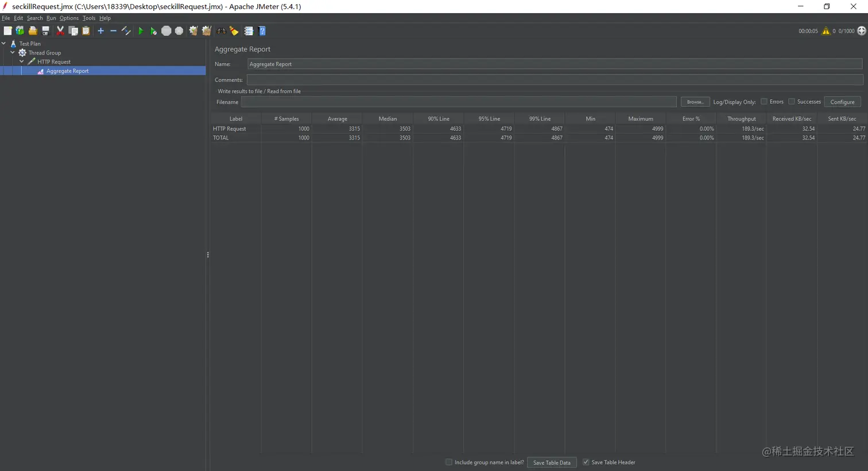The height and width of the screenshot is (471, 868).
Task: Clear all results with the double broom icon
Action: (207, 31)
